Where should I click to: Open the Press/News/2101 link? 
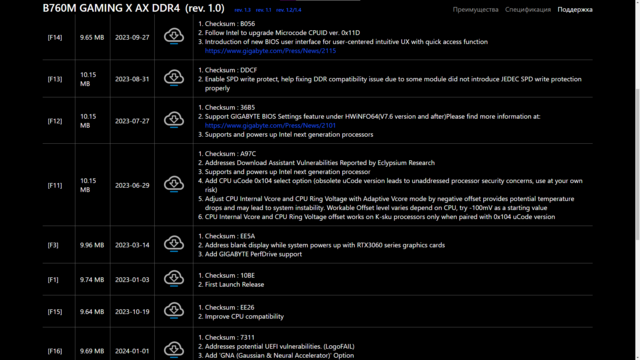point(270,125)
